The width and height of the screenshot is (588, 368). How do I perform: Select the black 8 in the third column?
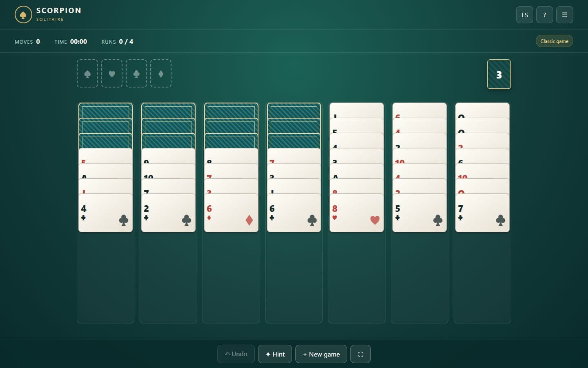point(231,156)
